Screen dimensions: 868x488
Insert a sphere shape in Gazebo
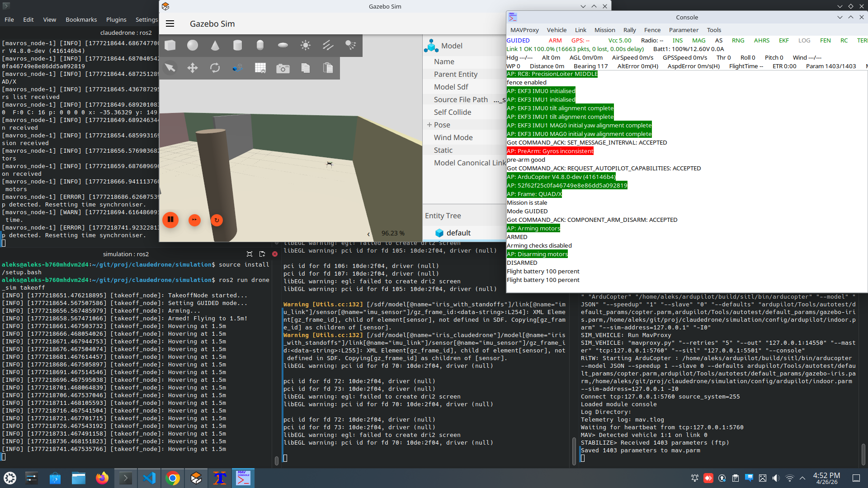click(x=193, y=45)
